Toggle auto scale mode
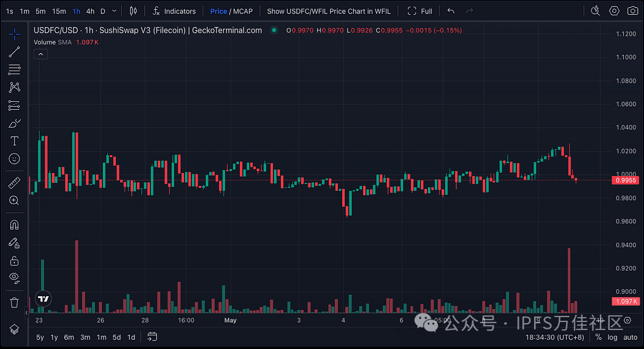The height and width of the screenshot is (349, 644). pyautogui.click(x=630, y=337)
